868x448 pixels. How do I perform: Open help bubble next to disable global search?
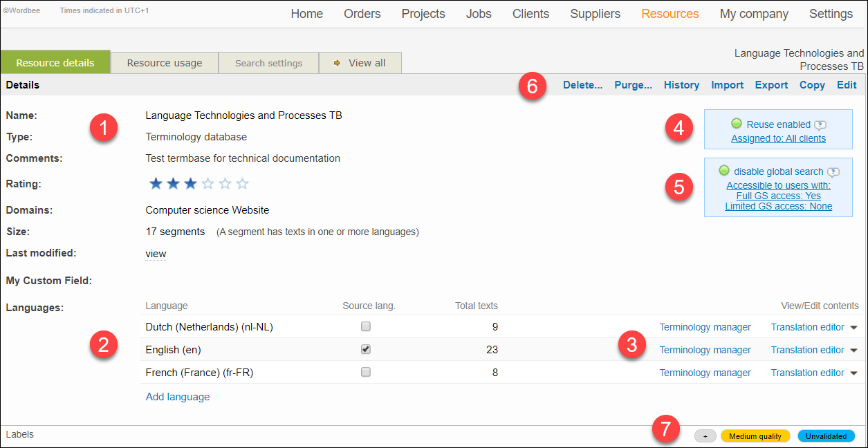833,172
